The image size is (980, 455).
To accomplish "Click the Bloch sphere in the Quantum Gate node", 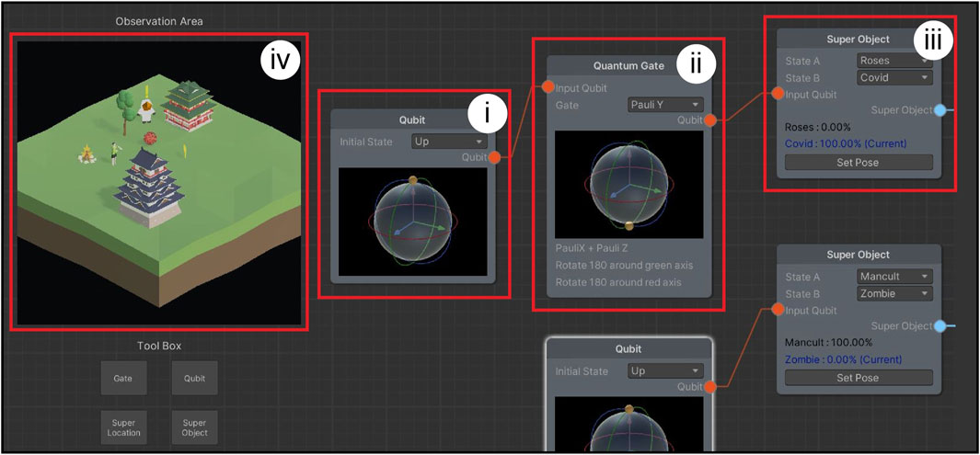I will click(628, 185).
